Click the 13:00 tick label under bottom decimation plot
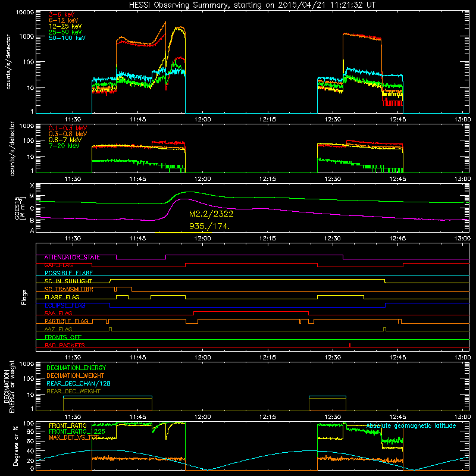 462,417
